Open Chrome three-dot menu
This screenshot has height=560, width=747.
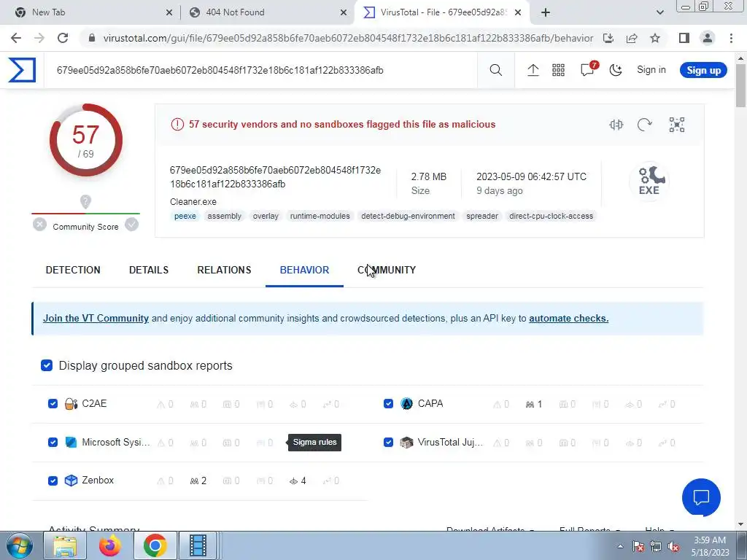(x=731, y=38)
